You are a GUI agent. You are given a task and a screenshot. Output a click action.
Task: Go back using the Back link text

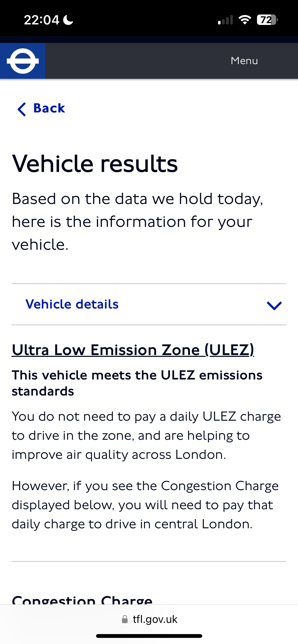[49, 108]
